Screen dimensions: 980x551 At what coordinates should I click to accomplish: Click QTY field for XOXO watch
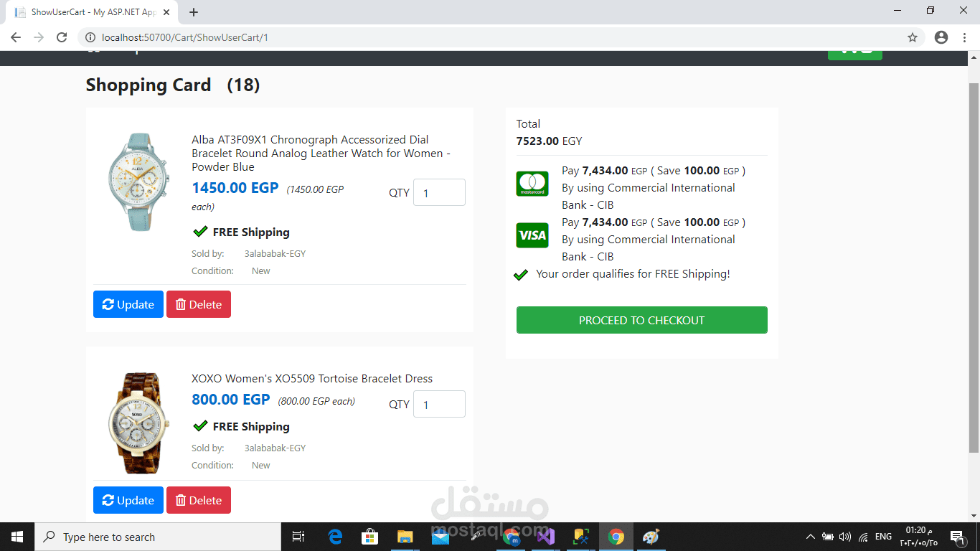pyautogui.click(x=439, y=404)
